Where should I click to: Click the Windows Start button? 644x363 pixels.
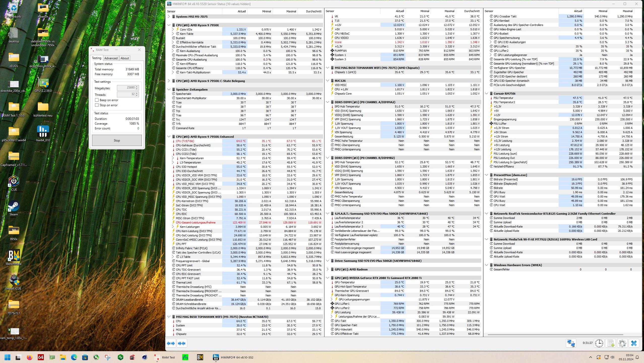[7, 357]
